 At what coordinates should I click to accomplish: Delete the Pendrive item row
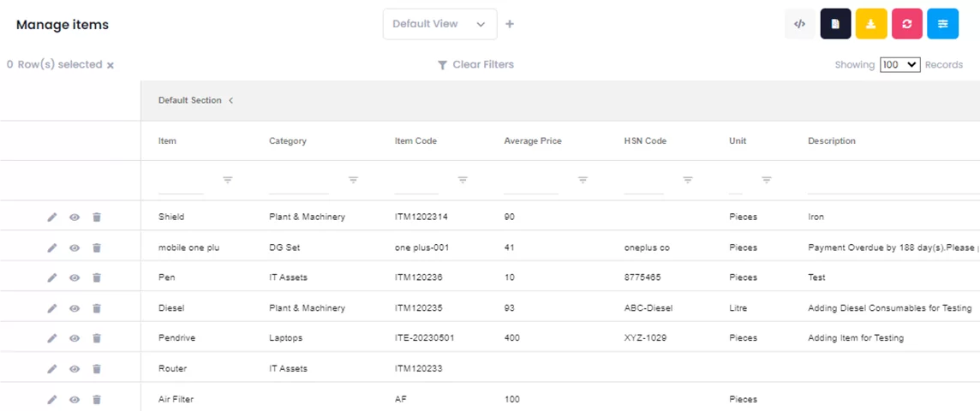click(x=97, y=338)
